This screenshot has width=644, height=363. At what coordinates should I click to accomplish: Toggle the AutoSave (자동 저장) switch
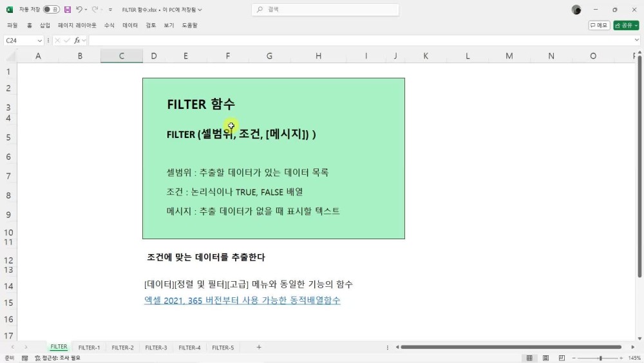(x=51, y=10)
